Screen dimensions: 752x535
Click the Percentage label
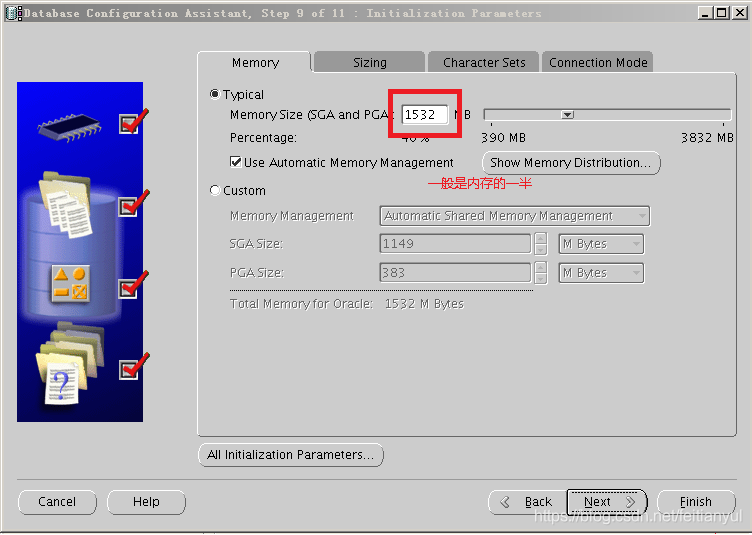(x=263, y=138)
